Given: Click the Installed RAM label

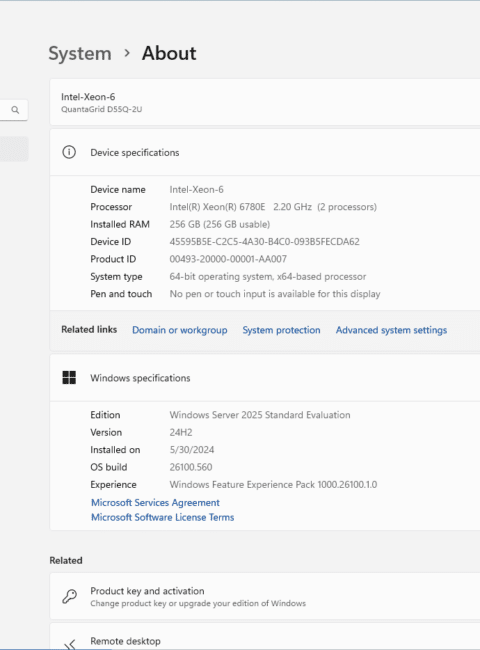Looking at the screenshot, I should pos(120,224).
